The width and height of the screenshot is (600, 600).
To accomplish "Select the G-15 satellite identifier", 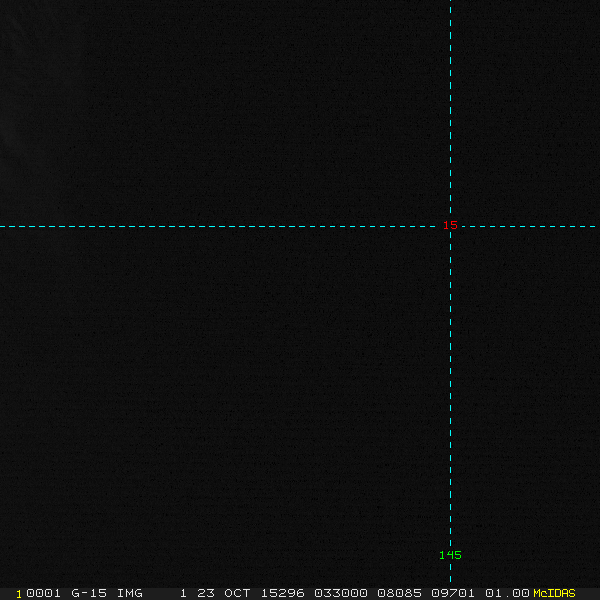I will [x=89, y=593].
